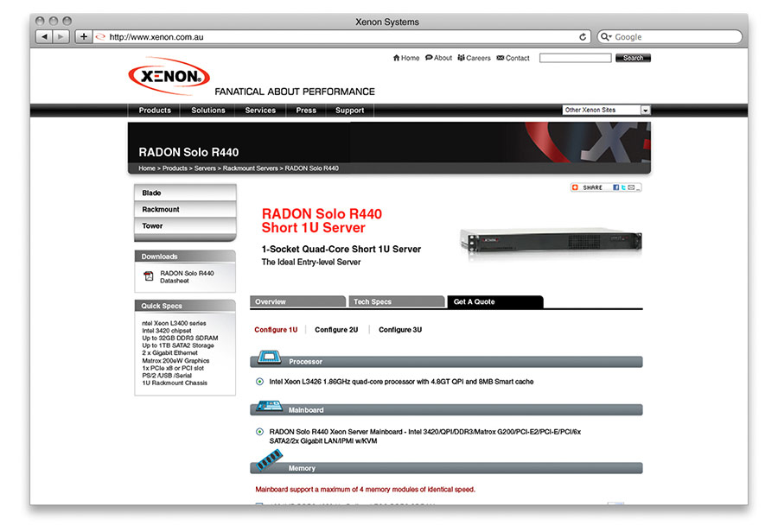778x532 pixels.
Task: Click the Home house icon
Action: (396, 59)
